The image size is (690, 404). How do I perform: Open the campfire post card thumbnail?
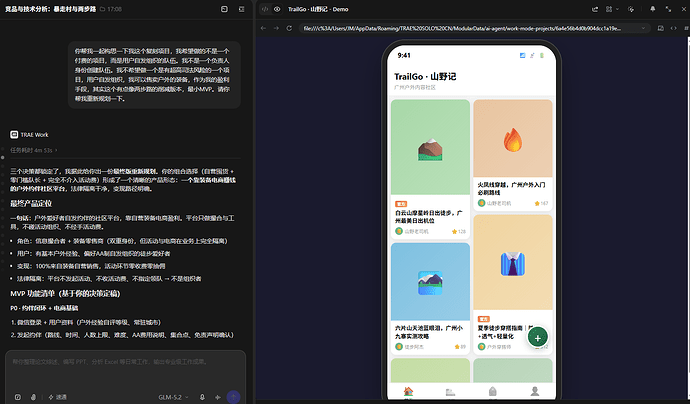tap(513, 138)
